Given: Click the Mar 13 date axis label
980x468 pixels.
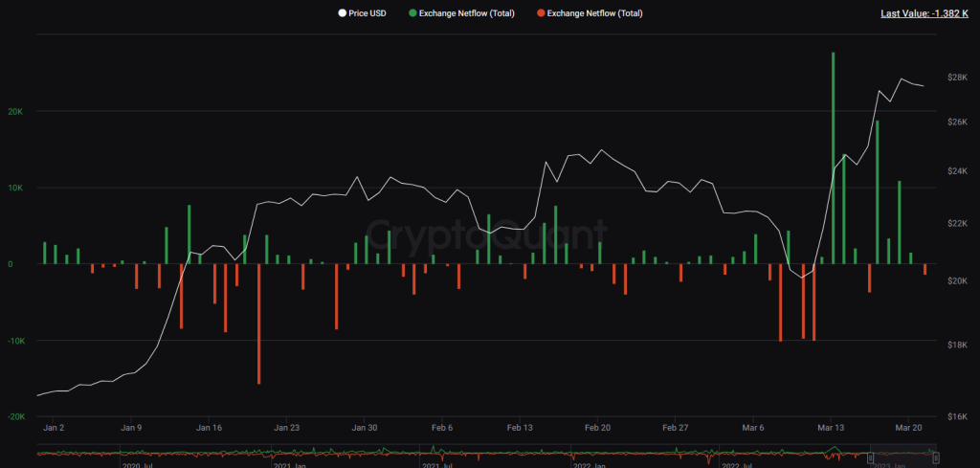Looking at the screenshot, I should 832,428.
